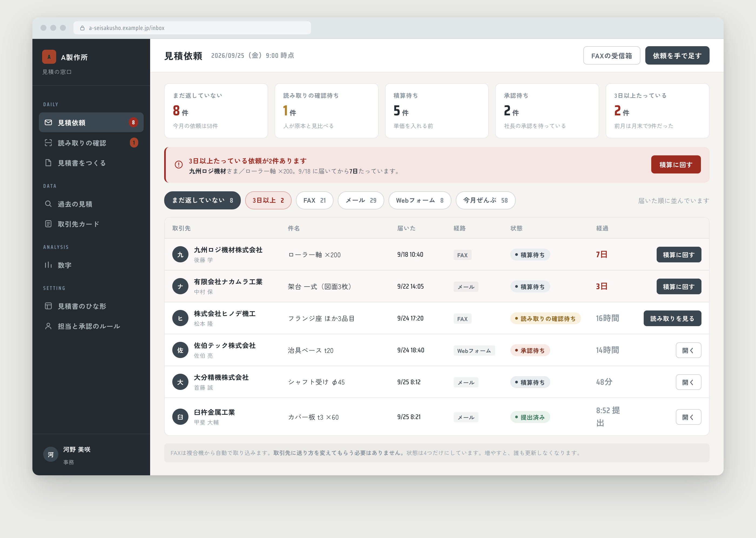Click the Webフォーム route tag for 佐伯テック
The width and height of the screenshot is (756, 538).
[474, 350]
